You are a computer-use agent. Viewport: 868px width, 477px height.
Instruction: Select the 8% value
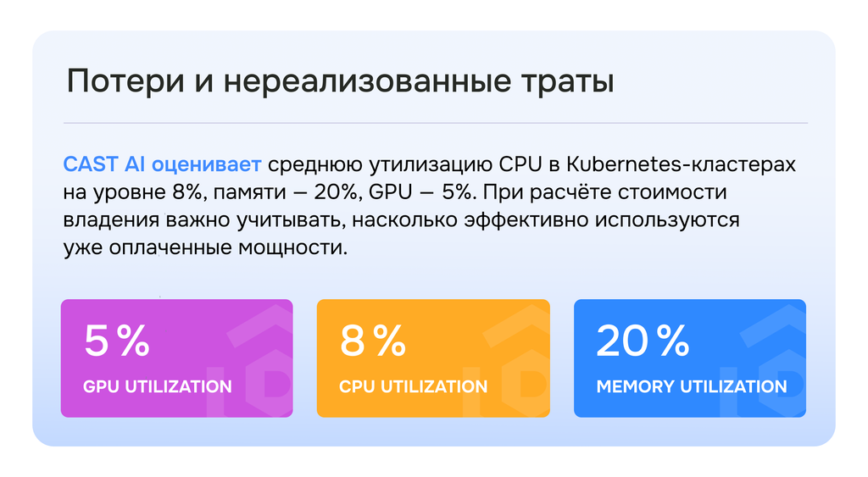(373, 341)
